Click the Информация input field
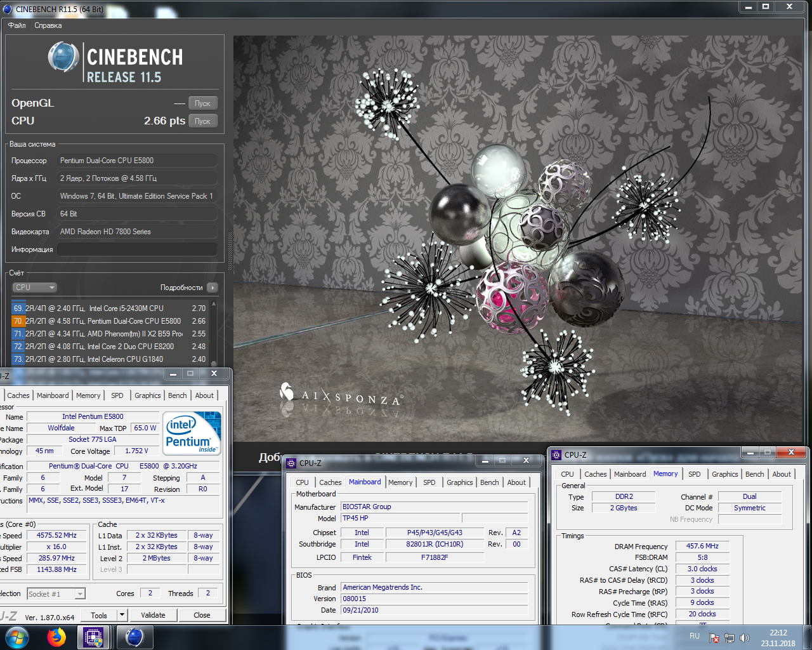 coord(137,249)
